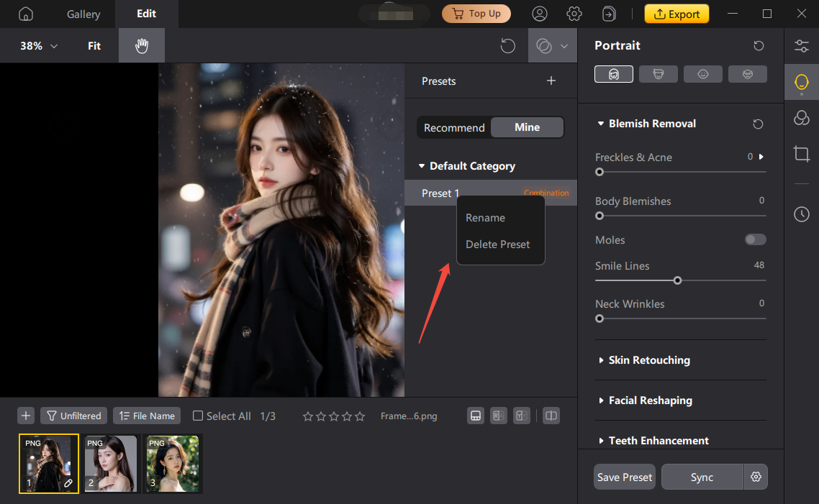This screenshot has width=819, height=504.
Task: Open the File Name sort dropdown
Action: 147,416
